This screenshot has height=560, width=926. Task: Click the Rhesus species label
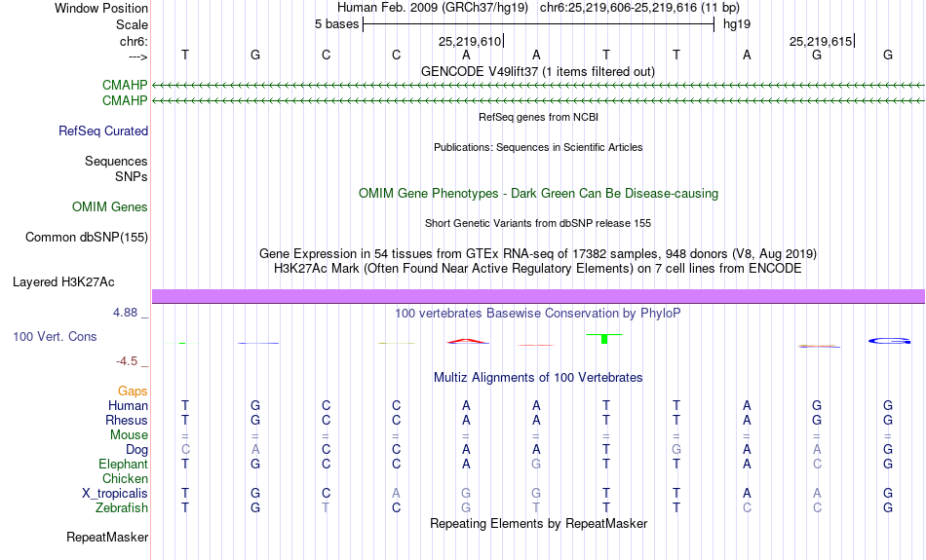point(127,421)
